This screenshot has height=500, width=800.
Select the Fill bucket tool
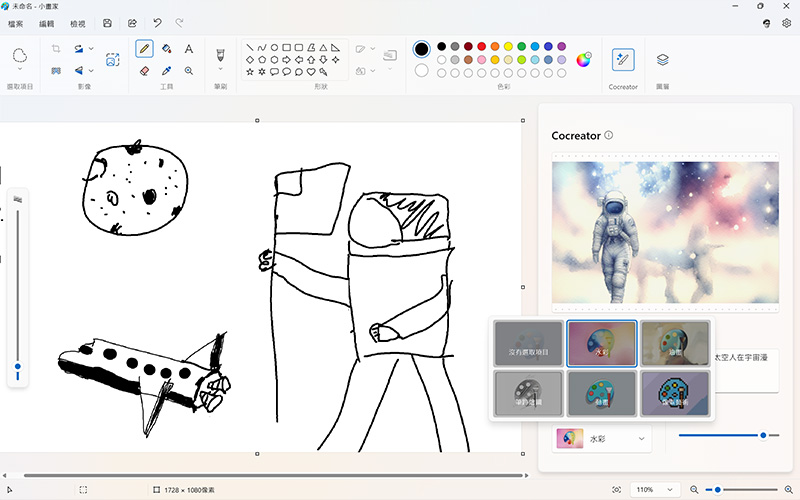[x=166, y=48]
